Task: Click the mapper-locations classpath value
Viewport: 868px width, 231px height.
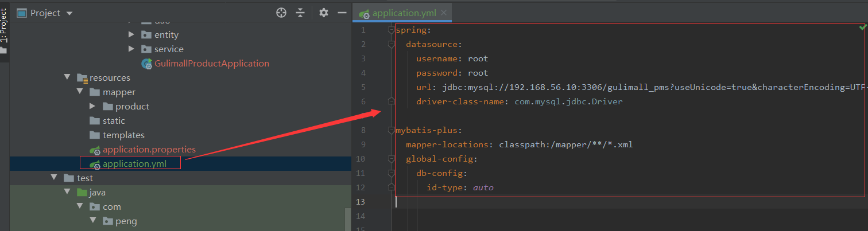Action: click(566, 144)
